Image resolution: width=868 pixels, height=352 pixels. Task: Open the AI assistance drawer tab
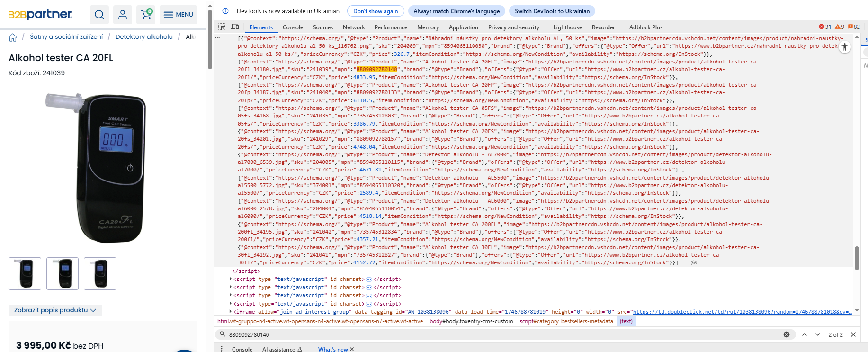click(282, 349)
